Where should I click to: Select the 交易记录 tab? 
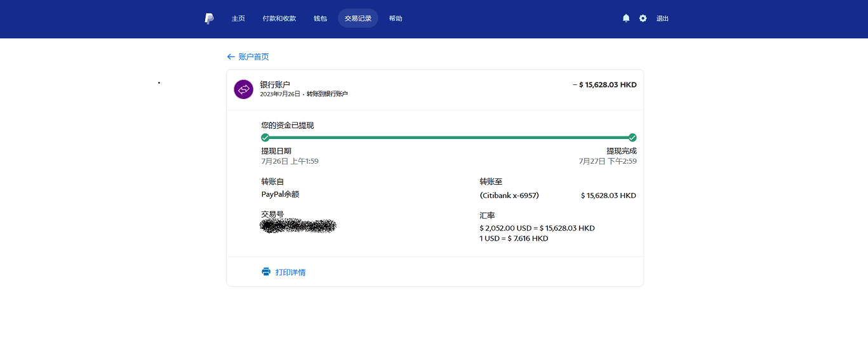357,18
